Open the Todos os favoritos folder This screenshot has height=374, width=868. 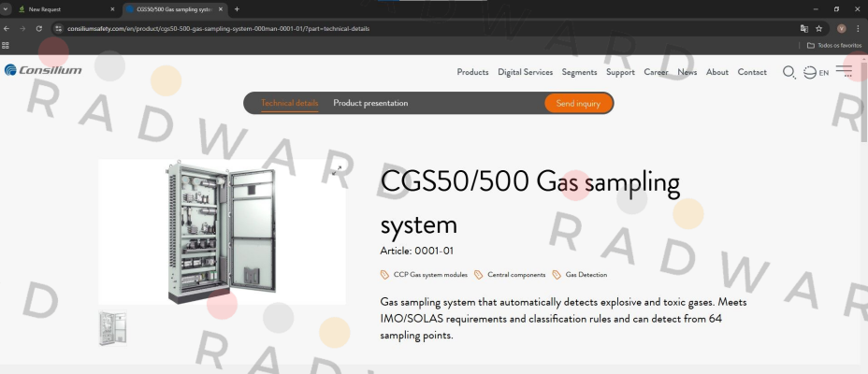click(833, 46)
